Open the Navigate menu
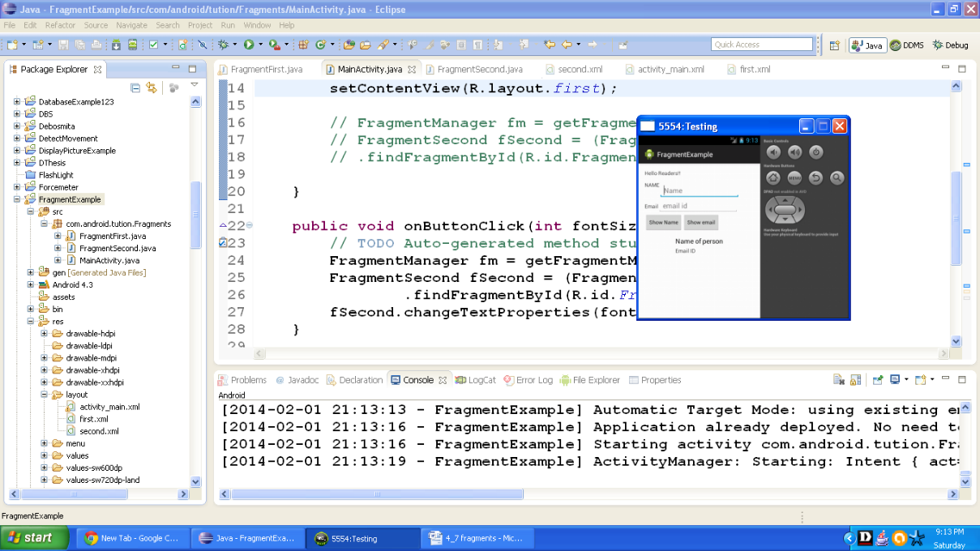 coord(131,25)
